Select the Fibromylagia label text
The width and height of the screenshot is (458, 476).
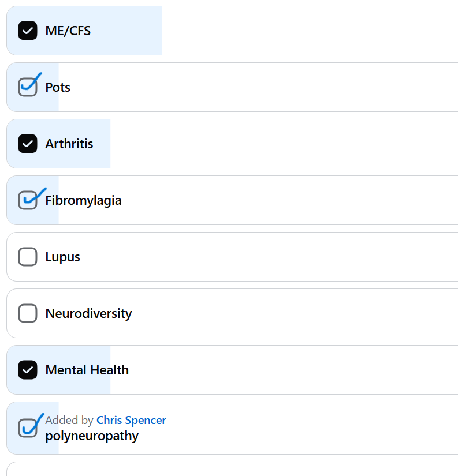pos(83,200)
